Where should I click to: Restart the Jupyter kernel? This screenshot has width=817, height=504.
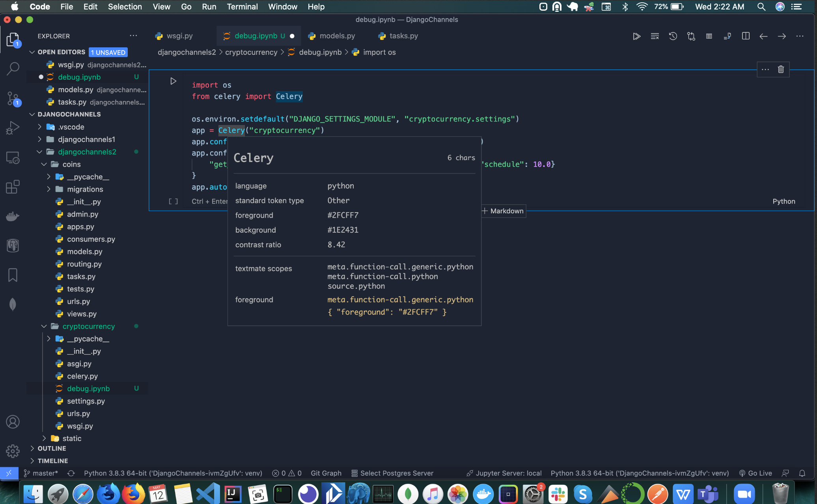pos(673,36)
